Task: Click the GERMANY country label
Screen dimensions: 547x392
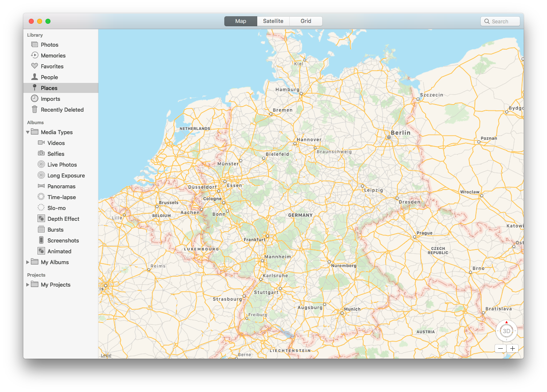Action: coord(300,215)
